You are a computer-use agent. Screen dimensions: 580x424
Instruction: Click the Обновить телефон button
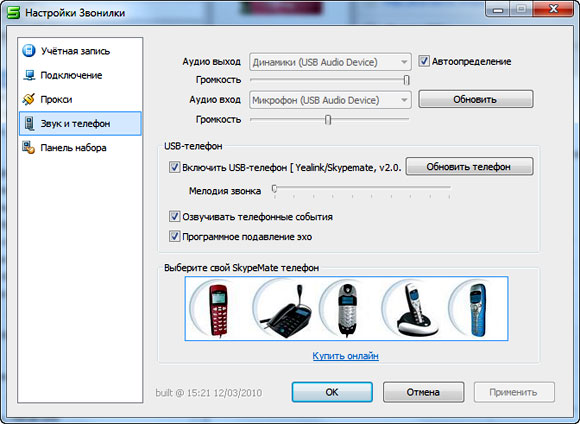point(469,166)
